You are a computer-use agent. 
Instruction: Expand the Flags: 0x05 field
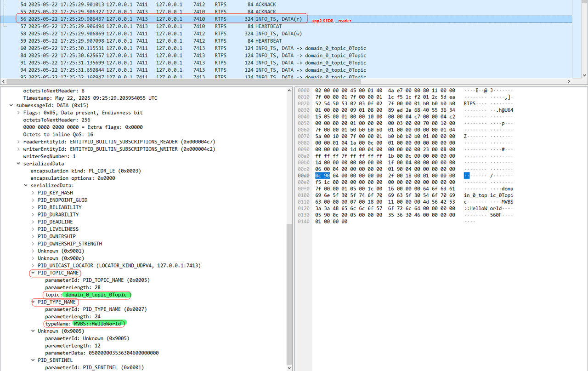point(18,113)
